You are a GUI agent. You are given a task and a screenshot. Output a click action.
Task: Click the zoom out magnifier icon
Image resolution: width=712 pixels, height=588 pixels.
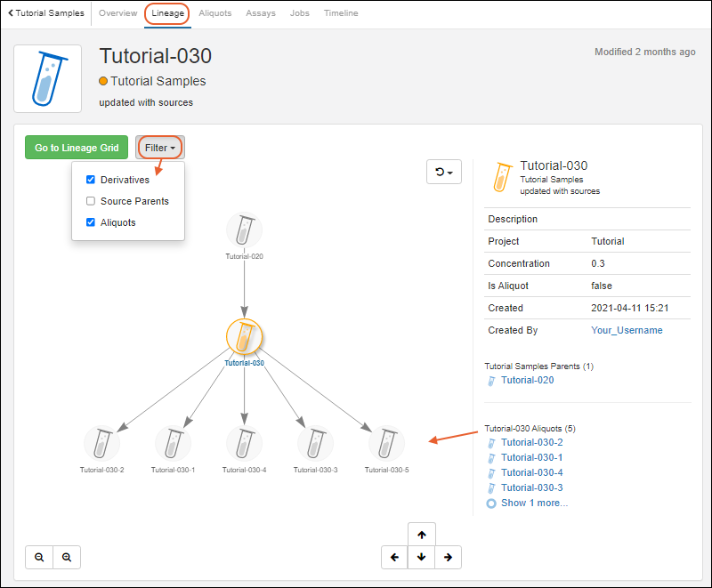click(x=39, y=558)
